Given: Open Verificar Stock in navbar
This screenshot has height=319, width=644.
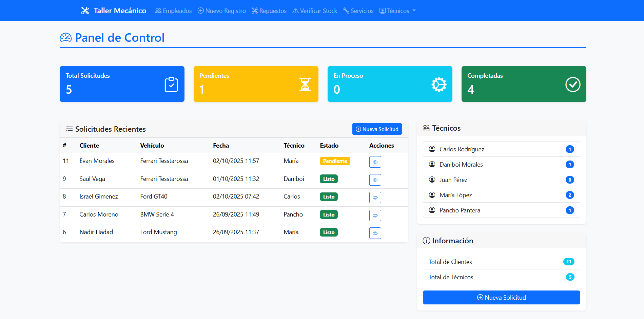Looking at the screenshot, I should point(315,11).
